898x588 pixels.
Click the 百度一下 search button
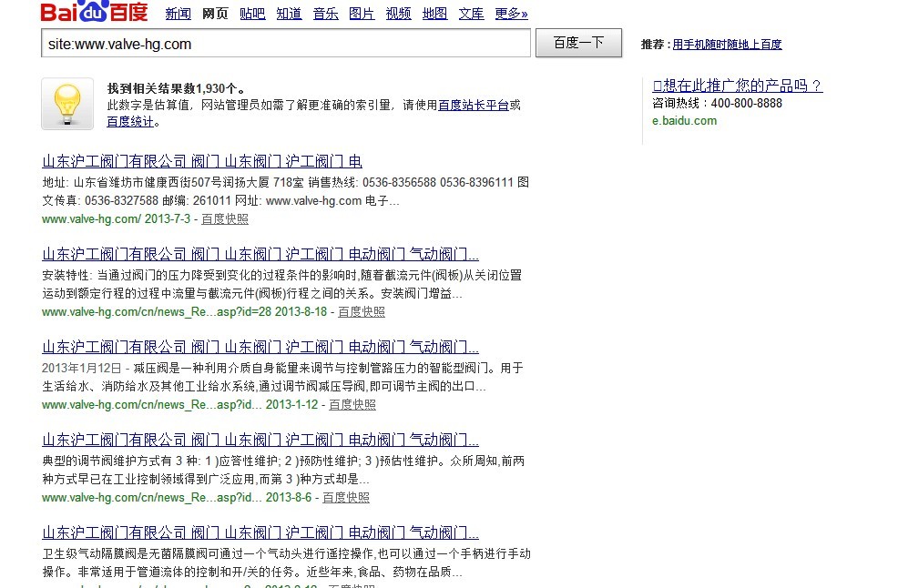tap(578, 43)
